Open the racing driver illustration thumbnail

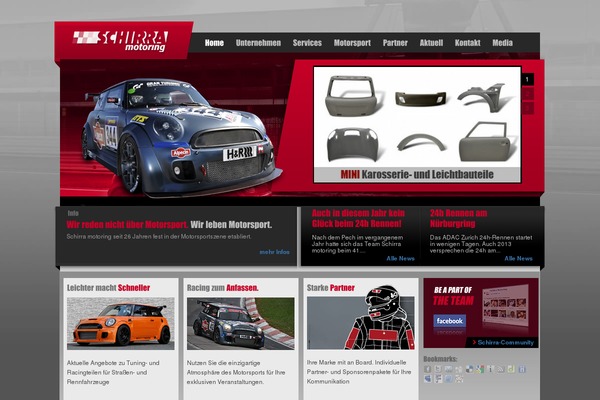(x=360, y=321)
